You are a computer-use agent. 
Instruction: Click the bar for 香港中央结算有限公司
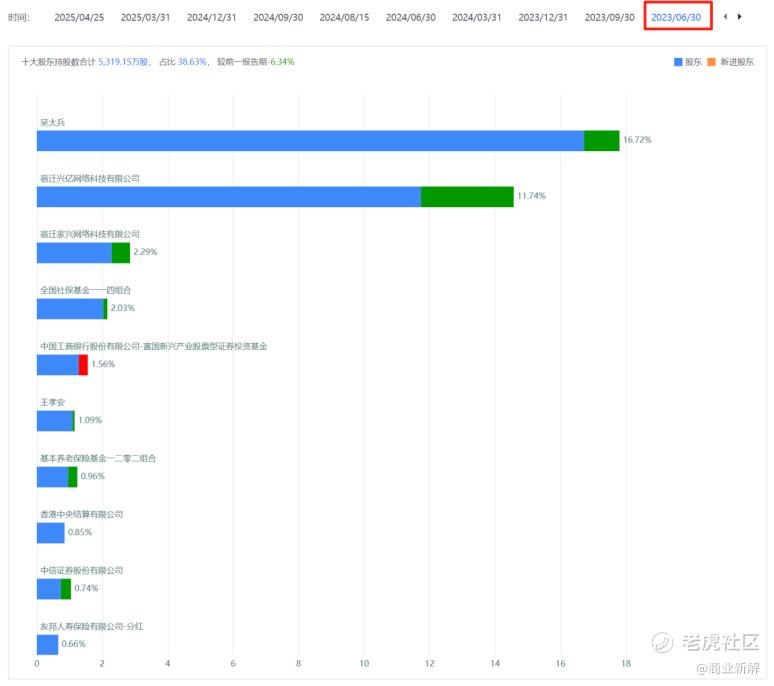[x=50, y=533]
